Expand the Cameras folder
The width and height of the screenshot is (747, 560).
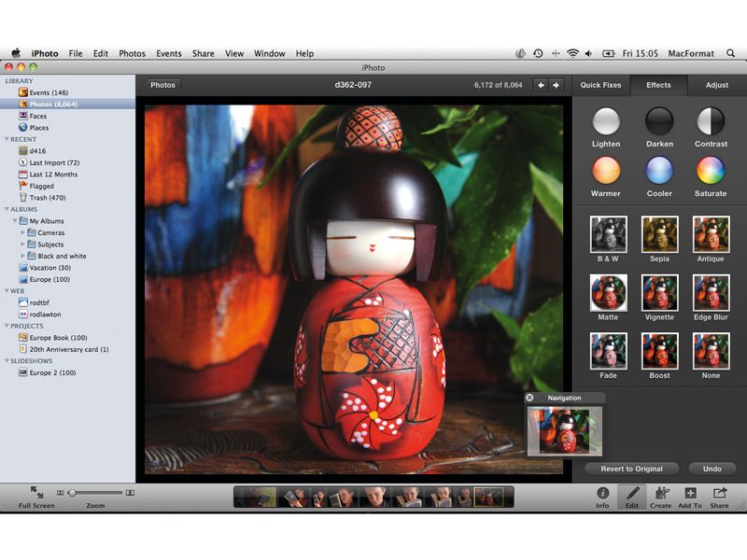click(22, 232)
